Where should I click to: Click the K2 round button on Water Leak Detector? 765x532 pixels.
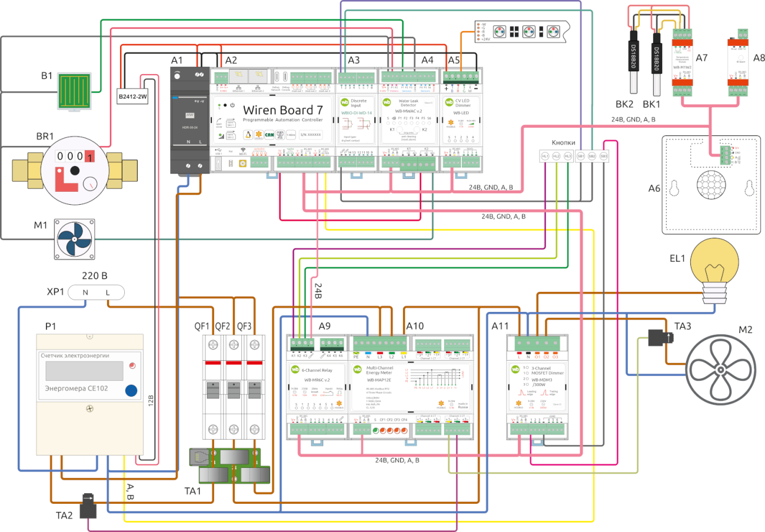tap(417, 129)
